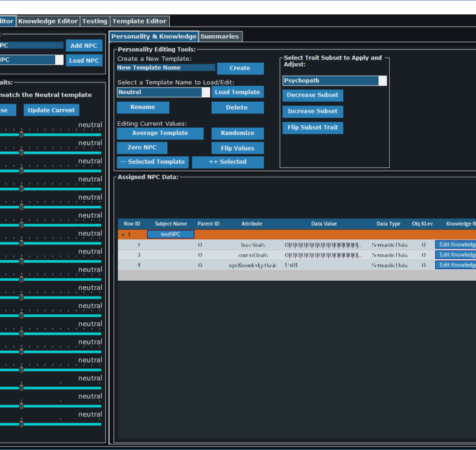Image resolution: width=476 pixels, height=450 pixels.
Task: Click the ++ Selected button
Action: 228,162
